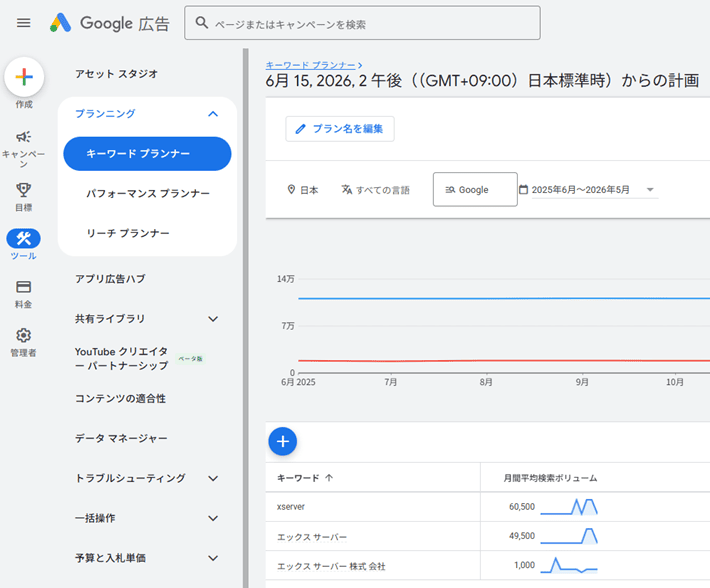Open the 料金 card icon
Image resolution: width=710 pixels, height=588 pixels.
[24, 287]
